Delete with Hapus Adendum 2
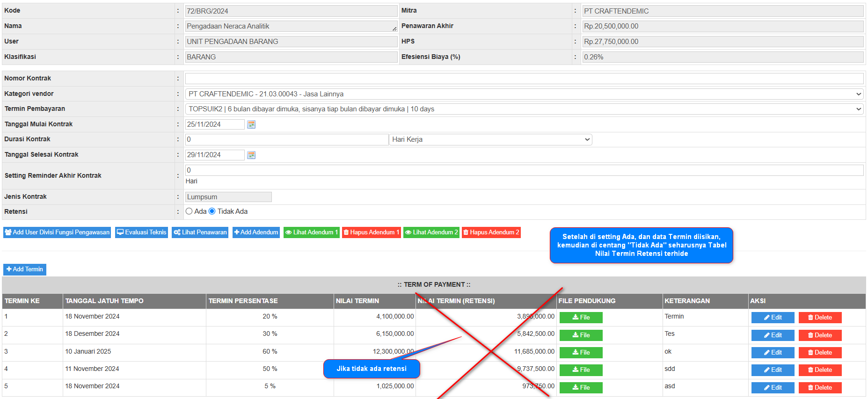Image resolution: width=868 pixels, height=399 pixels. point(491,232)
